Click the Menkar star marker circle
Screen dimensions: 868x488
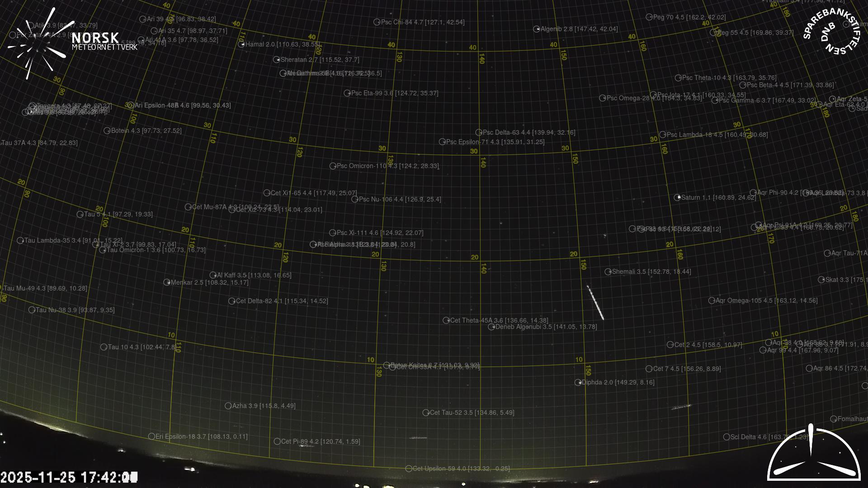coord(167,282)
